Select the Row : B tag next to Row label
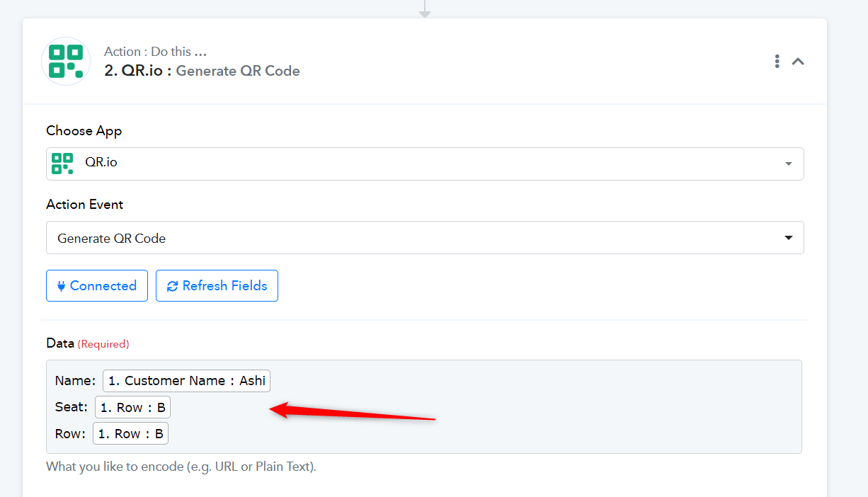 tap(130, 433)
